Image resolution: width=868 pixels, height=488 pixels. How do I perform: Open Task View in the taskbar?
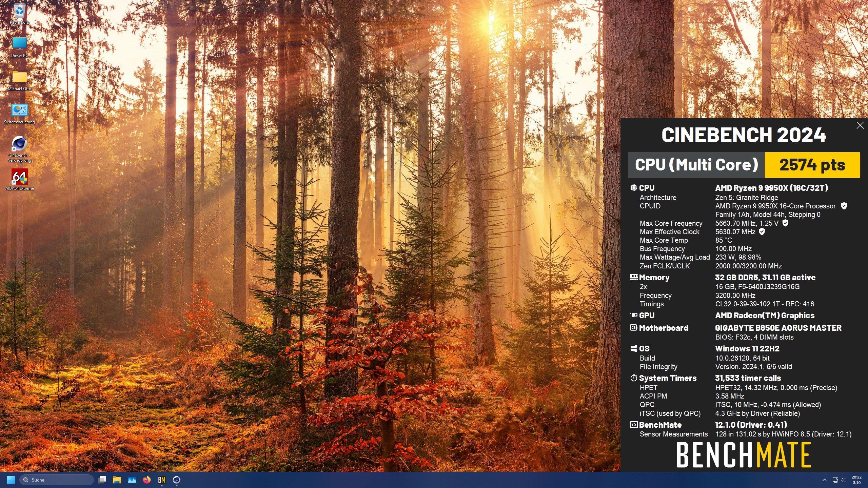pyautogui.click(x=102, y=480)
